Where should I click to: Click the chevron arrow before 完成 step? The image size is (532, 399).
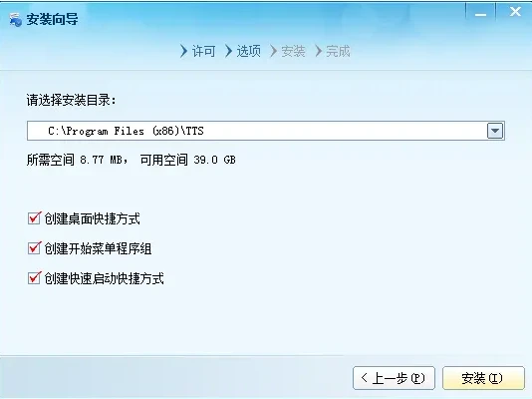click(x=318, y=51)
